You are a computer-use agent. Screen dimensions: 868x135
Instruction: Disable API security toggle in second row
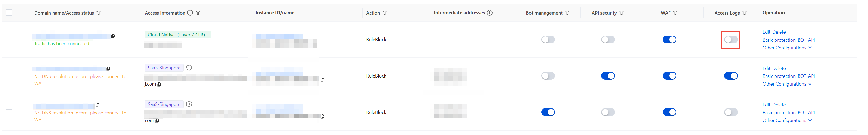pyautogui.click(x=608, y=76)
